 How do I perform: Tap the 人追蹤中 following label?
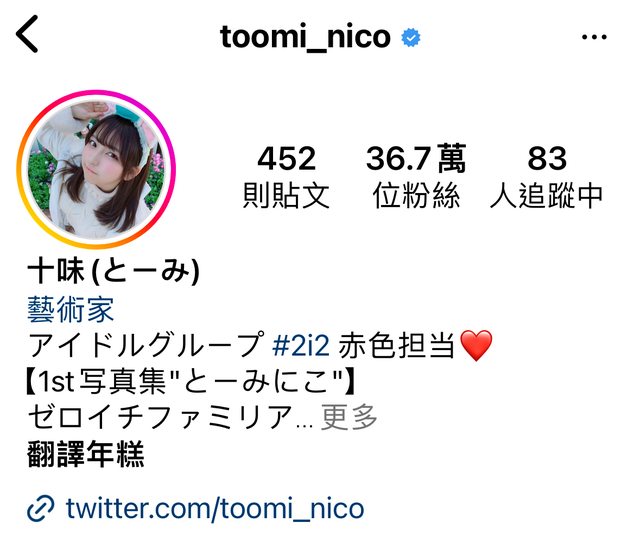pos(547,195)
